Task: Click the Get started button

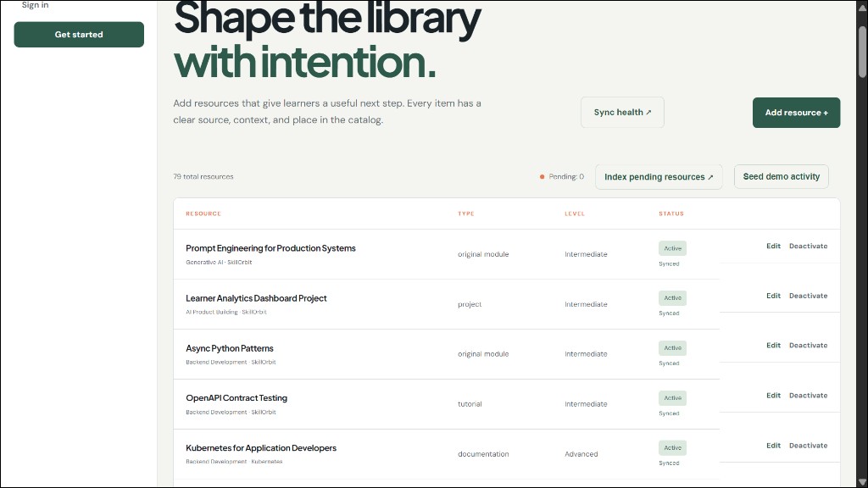Action: point(79,34)
